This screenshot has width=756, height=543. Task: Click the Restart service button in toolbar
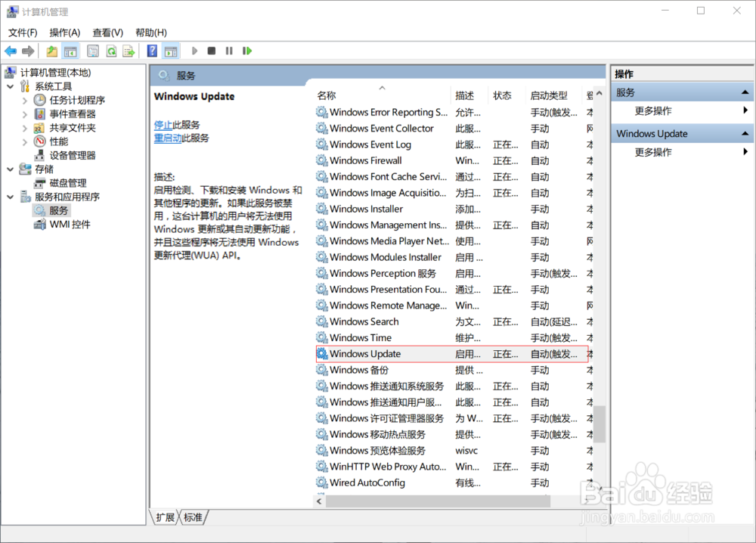(247, 51)
